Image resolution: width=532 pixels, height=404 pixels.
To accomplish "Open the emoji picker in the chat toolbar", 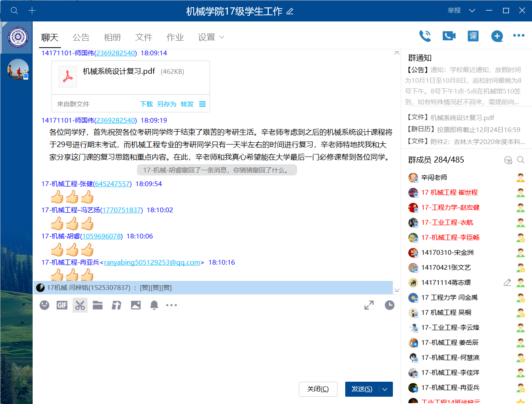I will tap(44, 305).
